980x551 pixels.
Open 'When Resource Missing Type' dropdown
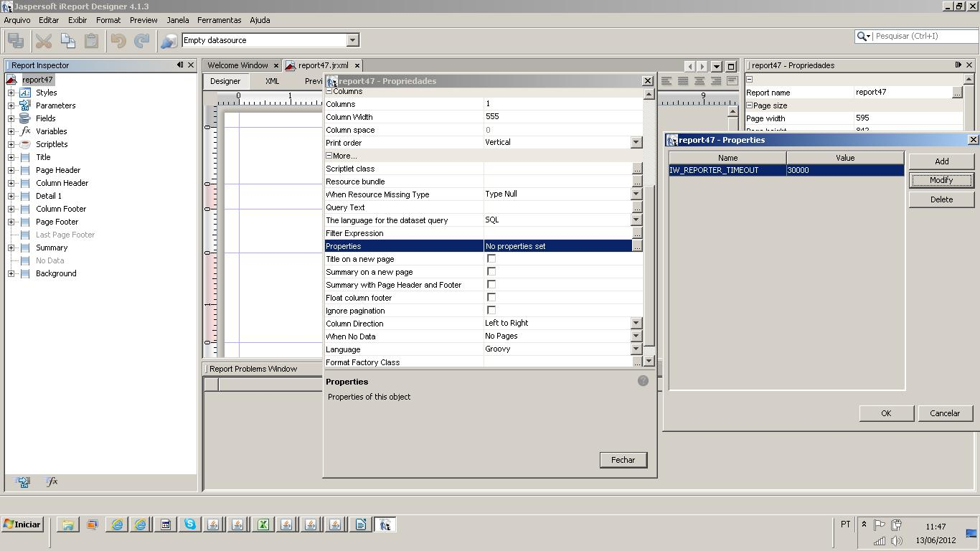pos(636,194)
